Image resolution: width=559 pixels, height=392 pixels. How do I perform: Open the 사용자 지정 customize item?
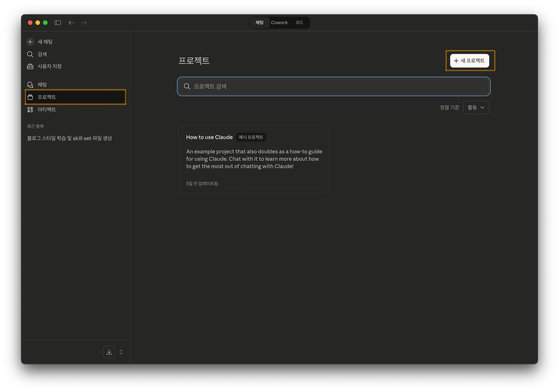pos(49,66)
